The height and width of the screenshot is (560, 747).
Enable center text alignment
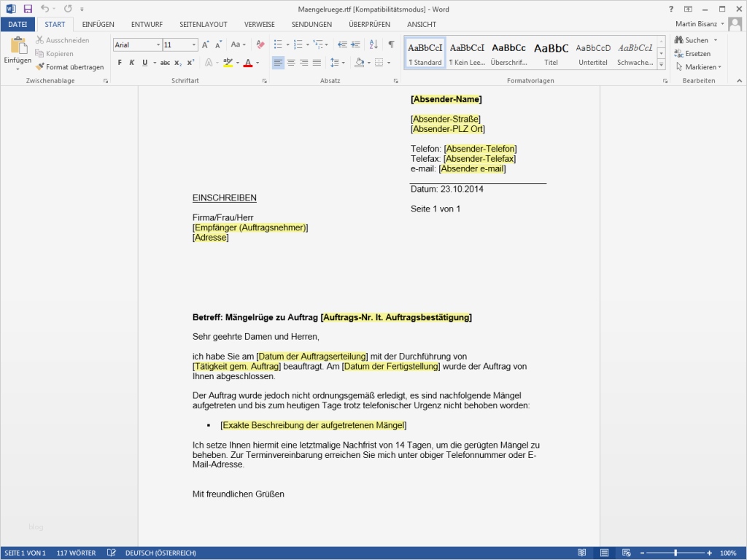pyautogui.click(x=291, y=63)
